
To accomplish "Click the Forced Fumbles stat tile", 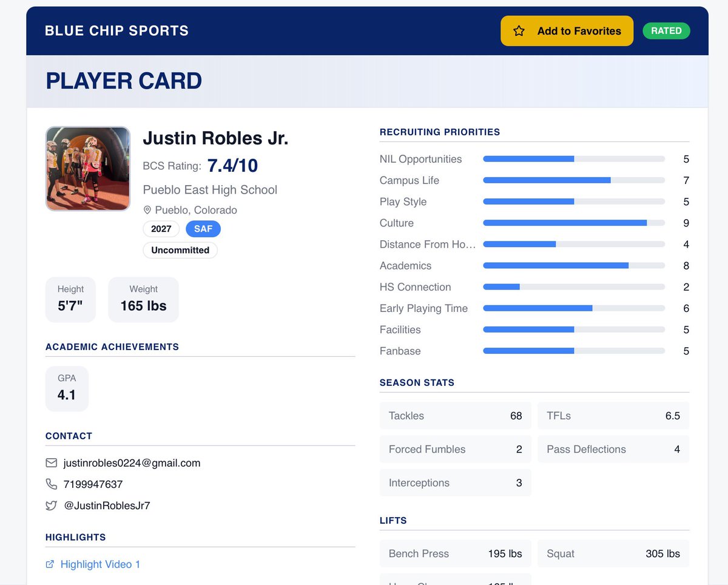I will [x=456, y=449].
